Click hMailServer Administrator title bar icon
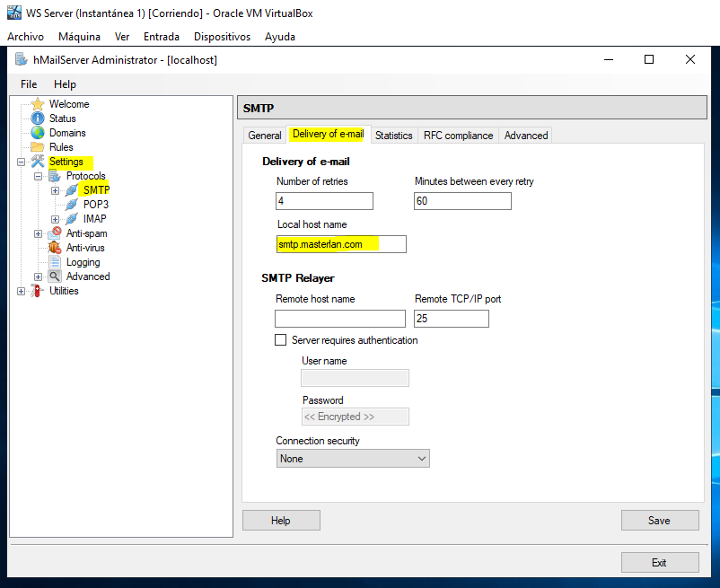 [22, 59]
